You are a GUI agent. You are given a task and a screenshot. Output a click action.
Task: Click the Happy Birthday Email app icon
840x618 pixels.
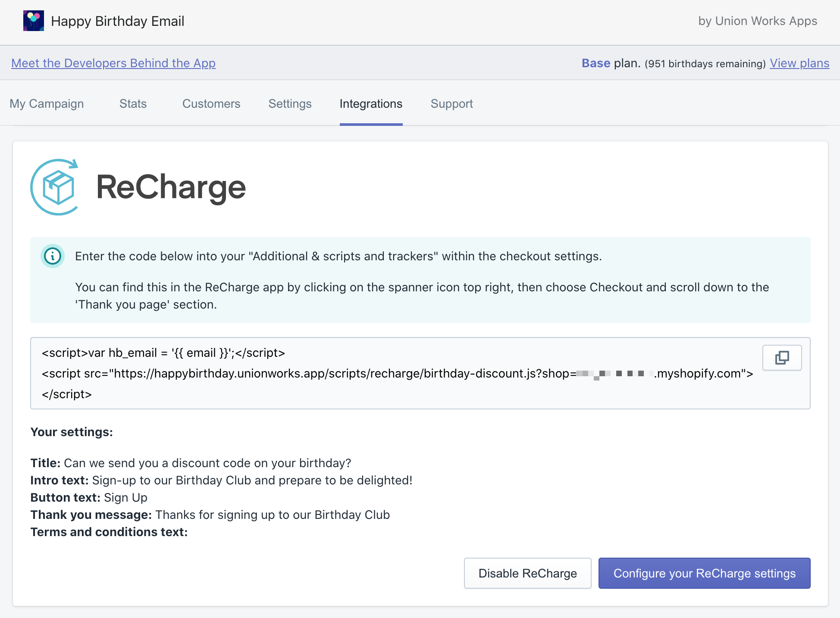(x=34, y=21)
